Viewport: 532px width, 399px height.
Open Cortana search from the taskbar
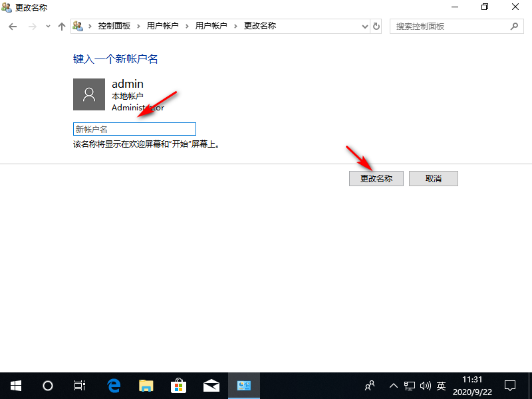[47, 386]
